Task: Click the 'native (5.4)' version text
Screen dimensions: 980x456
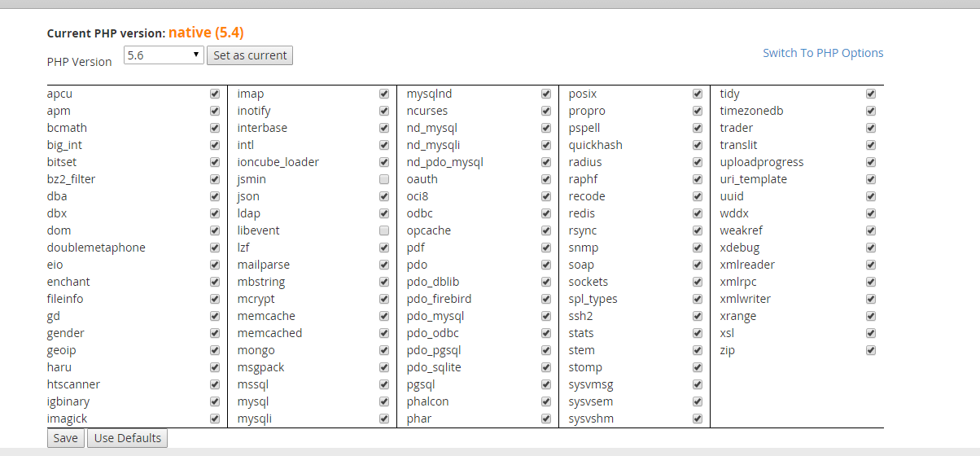Action: 206,33
